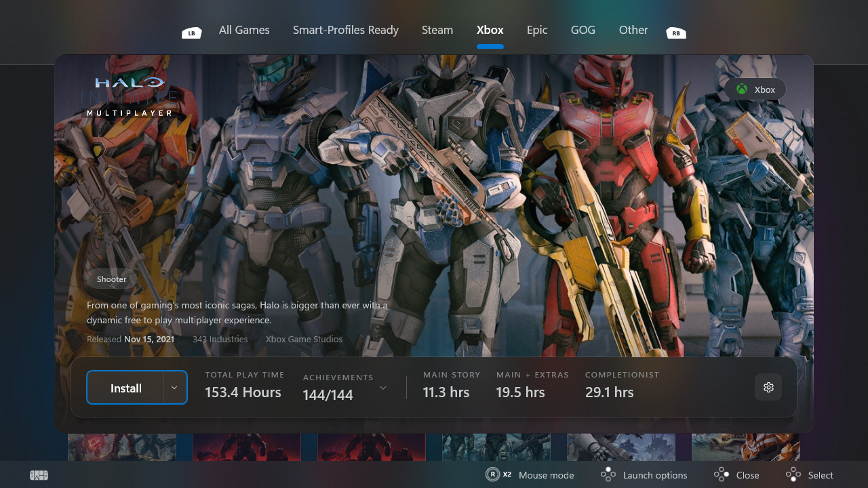This screenshot has width=868, height=488.
Task: Switch to the Steam tab
Action: click(437, 30)
